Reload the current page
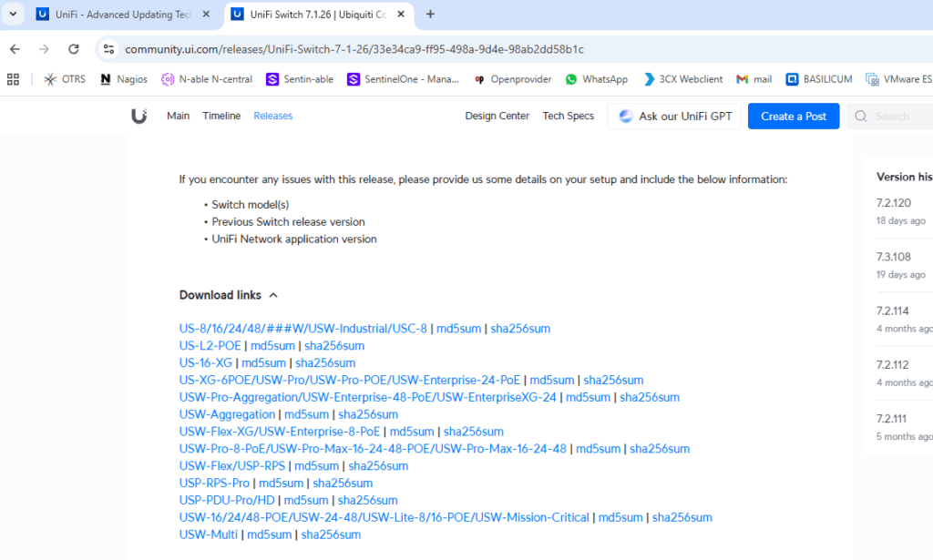The height and width of the screenshot is (560, 933). pyautogui.click(x=73, y=49)
